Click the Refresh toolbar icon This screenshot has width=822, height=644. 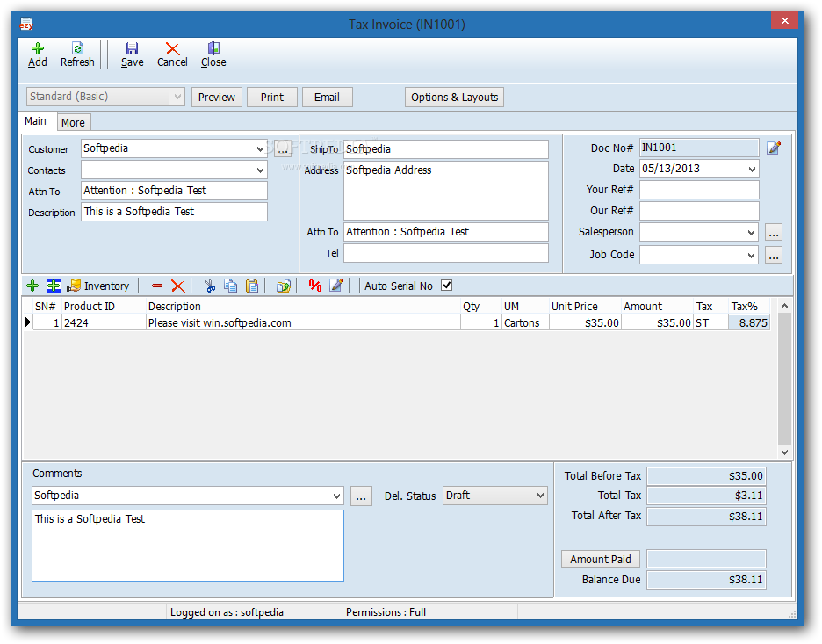coord(77,49)
